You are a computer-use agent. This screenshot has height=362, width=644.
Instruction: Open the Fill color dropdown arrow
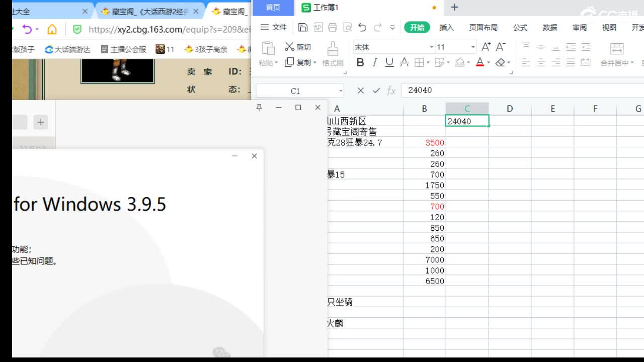tap(468, 63)
